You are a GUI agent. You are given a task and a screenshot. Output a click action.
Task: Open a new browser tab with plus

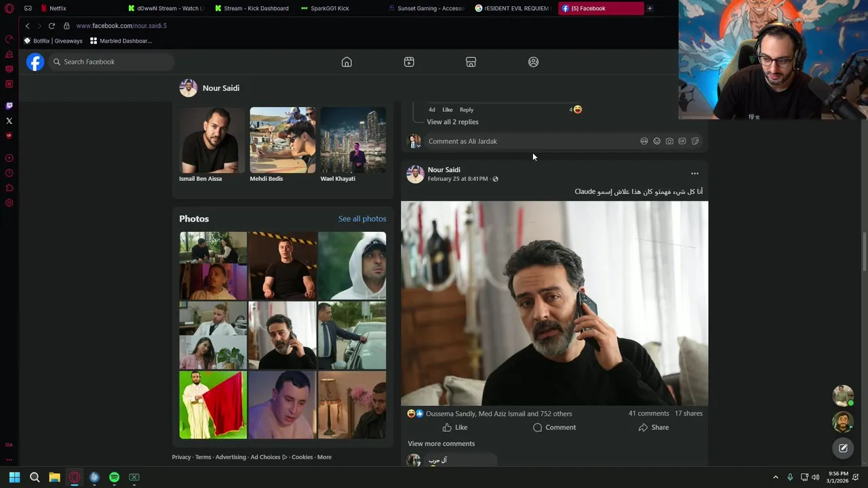[650, 8]
